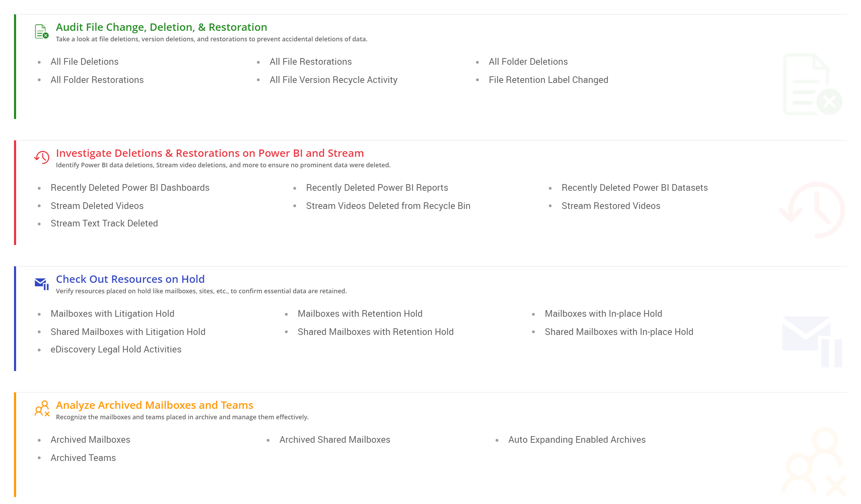The height and width of the screenshot is (504, 861).
Task: Open eDiscovery Legal Hold Activities report
Action: (116, 349)
